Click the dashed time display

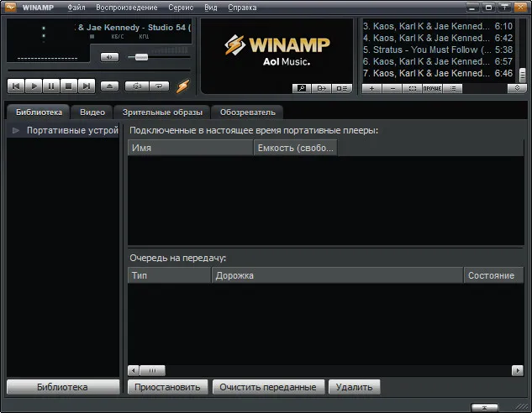[48, 59]
